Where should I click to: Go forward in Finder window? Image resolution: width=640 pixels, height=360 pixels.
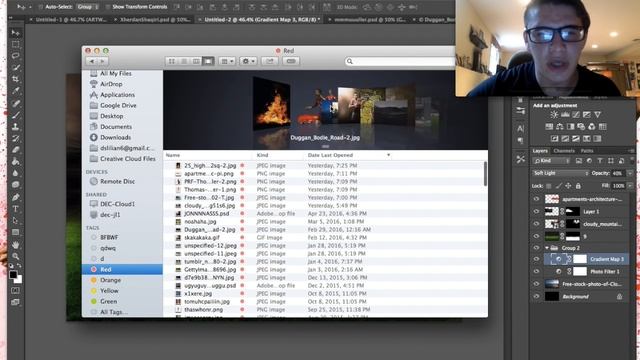pos(102,61)
